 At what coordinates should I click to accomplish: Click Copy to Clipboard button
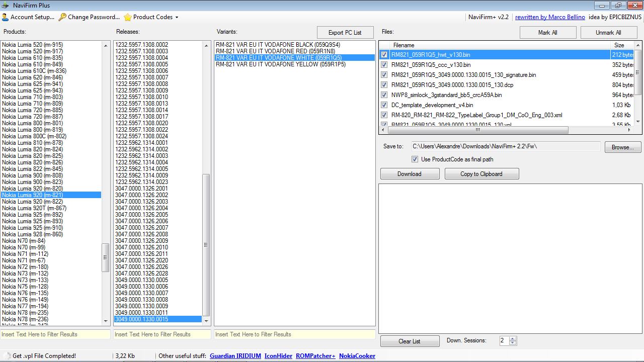coord(481,174)
